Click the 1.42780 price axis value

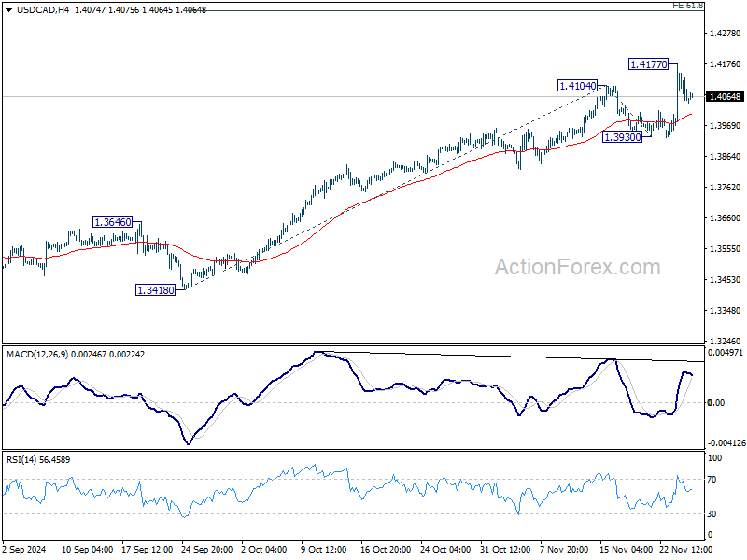point(726,34)
